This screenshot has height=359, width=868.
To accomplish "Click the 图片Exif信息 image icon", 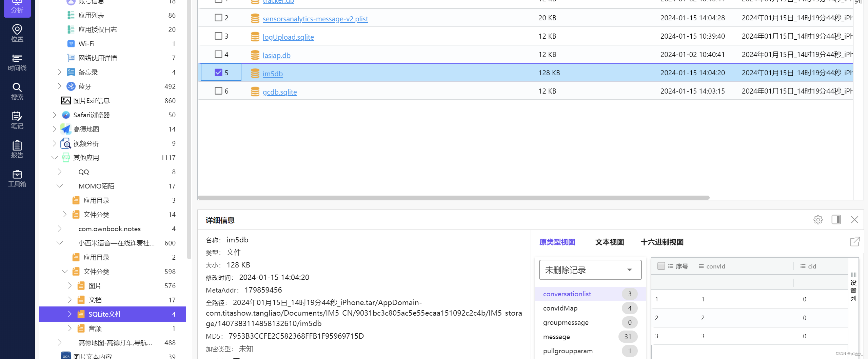I will point(66,101).
